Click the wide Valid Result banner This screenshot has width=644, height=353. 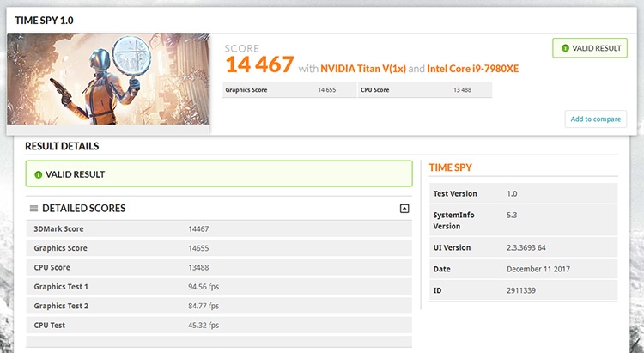(219, 173)
